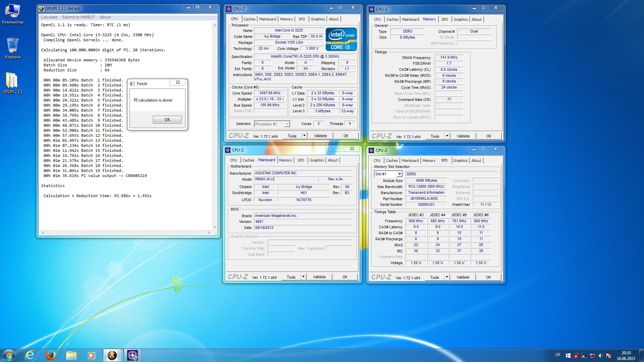
Task: Click the Get Windows 10 tray icon
Action: click(568, 356)
